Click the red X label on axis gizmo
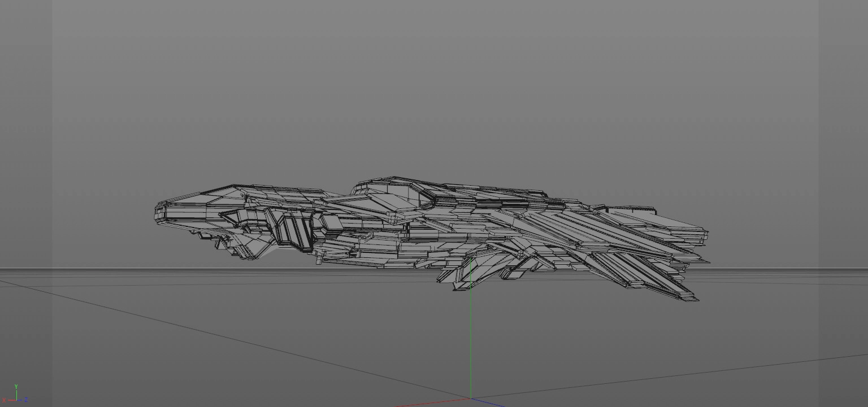 coord(5,401)
